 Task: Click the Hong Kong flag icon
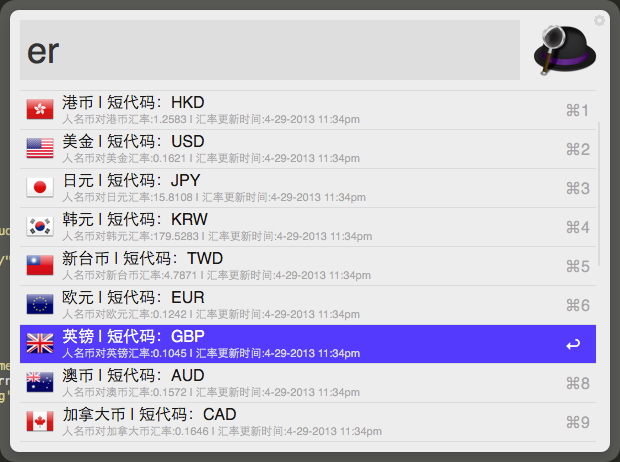40,110
